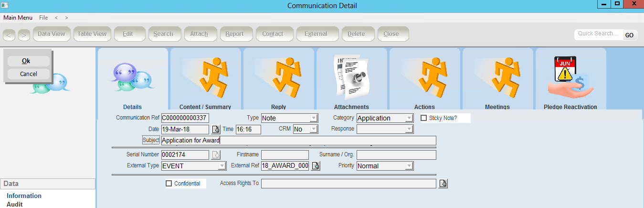Click the Subject text field
The height and width of the screenshot is (208, 644).
(x=298, y=141)
